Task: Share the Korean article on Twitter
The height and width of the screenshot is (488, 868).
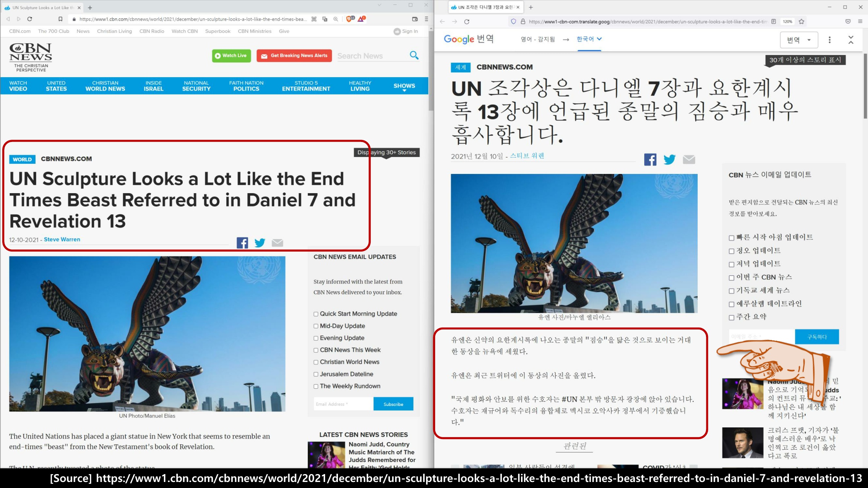Action: pyautogui.click(x=669, y=160)
